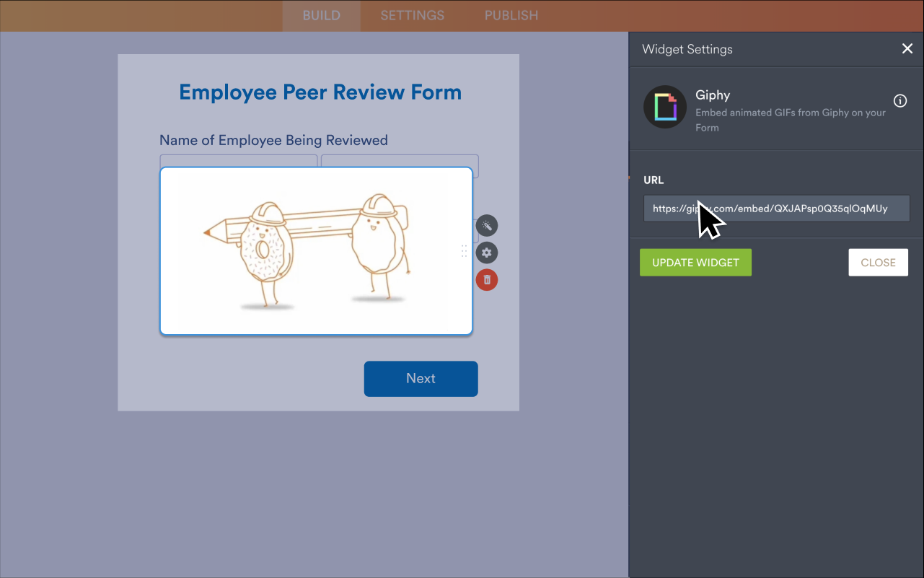Focus the Giphy URL input field
Image resolution: width=924 pixels, height=578 pixels.
click(793, 209)
